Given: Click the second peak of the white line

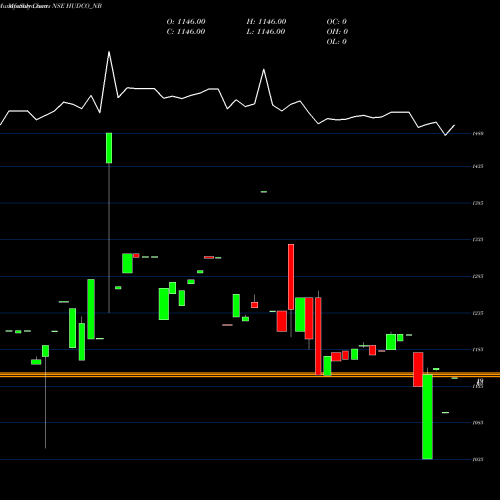Looking at the screenshot, I should coord(264,69).
